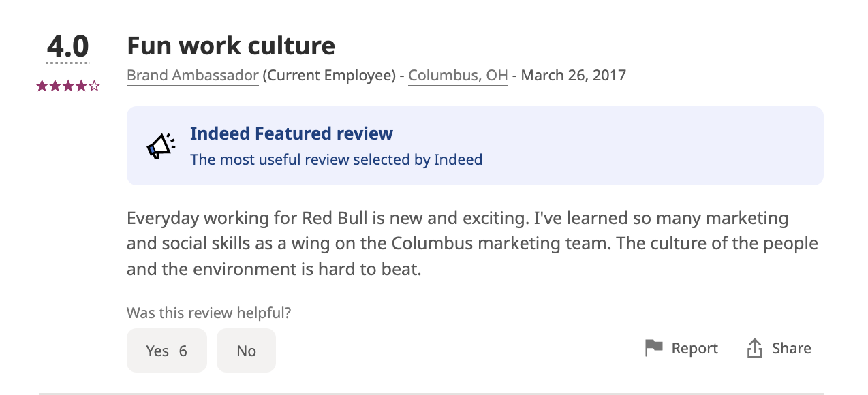Click the Report flag icon

coord(654,348)
